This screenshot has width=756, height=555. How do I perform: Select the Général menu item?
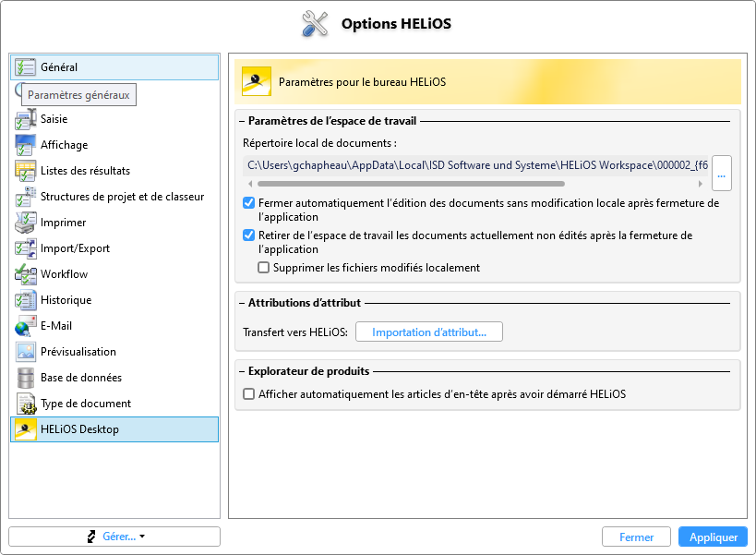(x=114, y=67)
